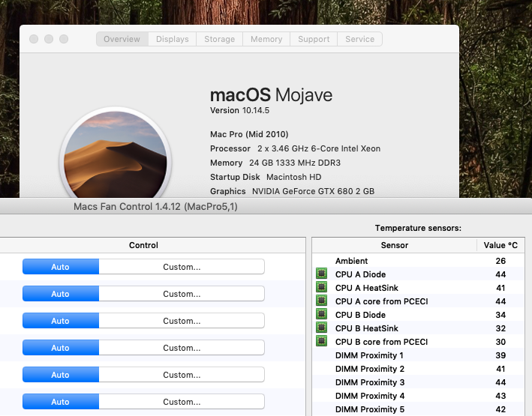Select the CPU B core from PCECI name
The height and width of the screenshot is (416, 532).
coord(382,342)
